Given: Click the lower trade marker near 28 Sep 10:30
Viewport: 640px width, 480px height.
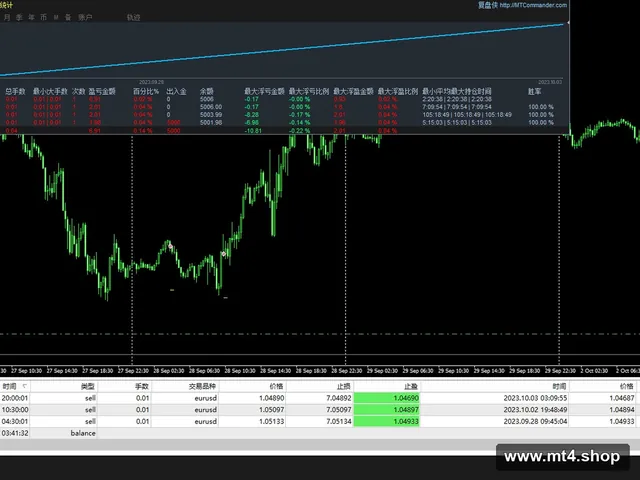Looking at the screenshot, I should (224, 254).
